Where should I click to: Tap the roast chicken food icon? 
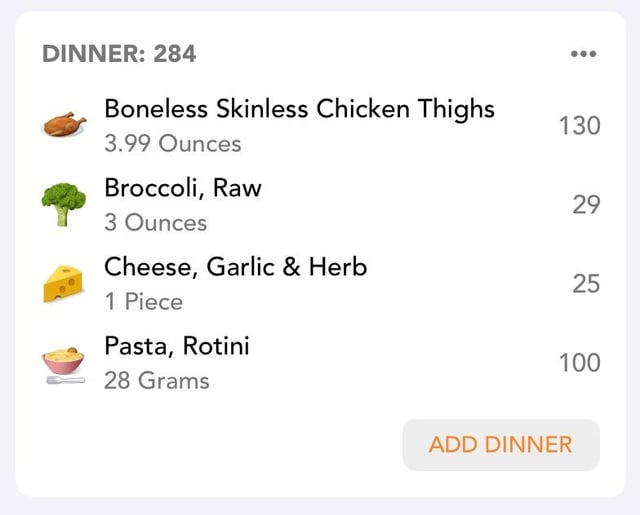[64, 124]
